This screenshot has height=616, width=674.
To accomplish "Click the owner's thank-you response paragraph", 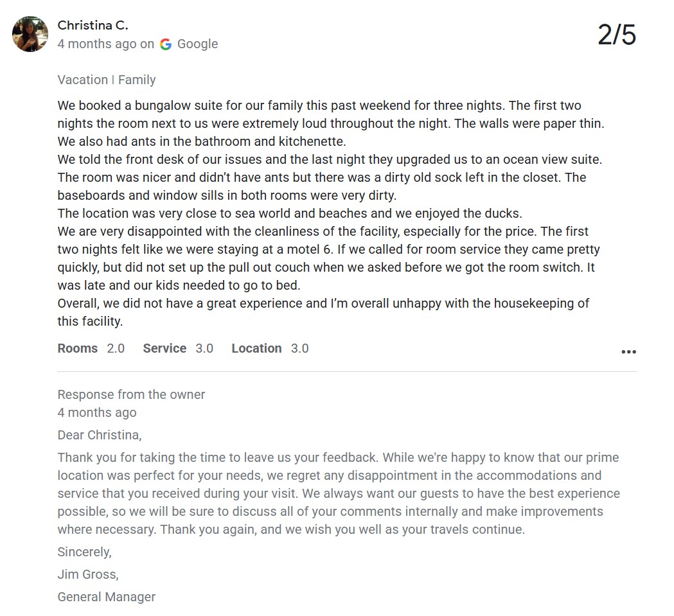I will [x=339, y=493].
